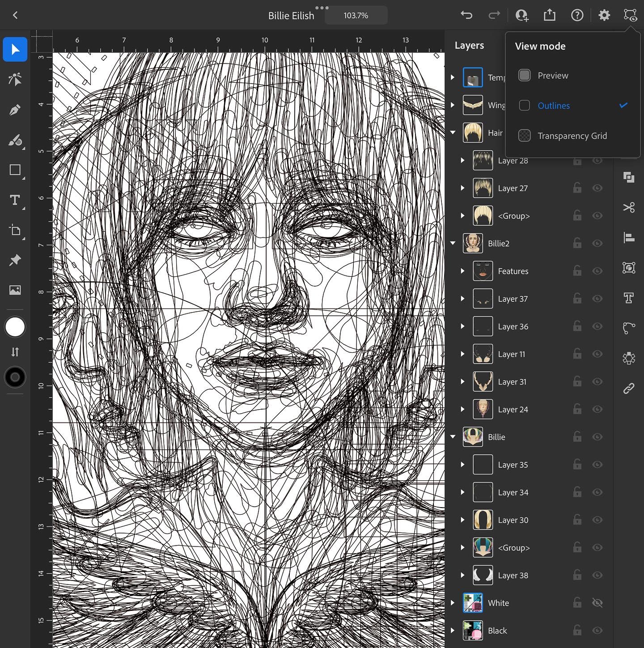Choose the Blob Brush tool
This screenshot has height=648, width=644.
click(15, 140)
